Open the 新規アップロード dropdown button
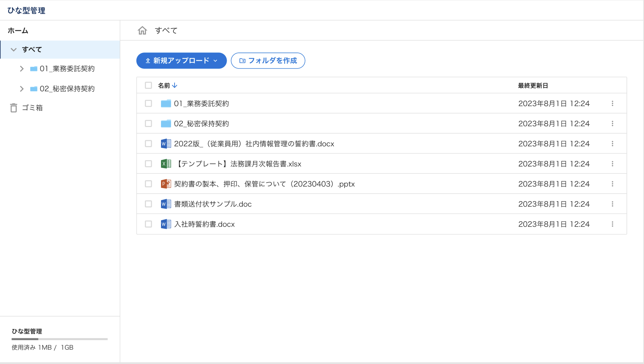Screen dimensions: 644x364 [181, 61]
